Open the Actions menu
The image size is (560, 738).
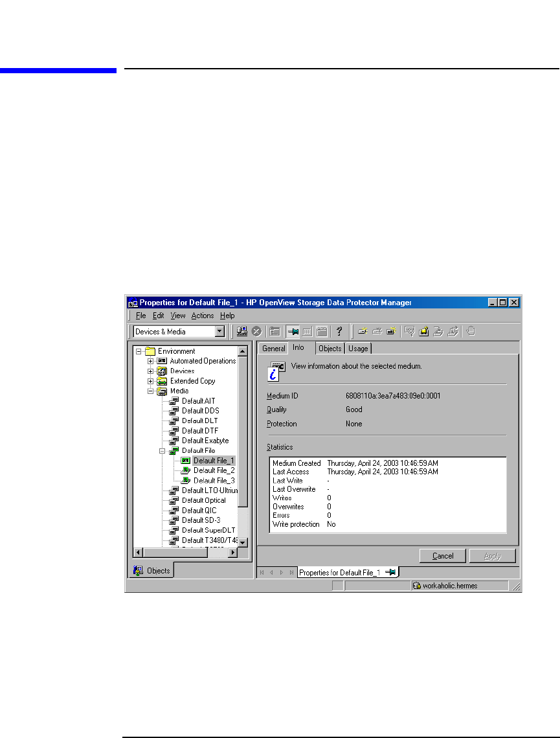point(202,316)
